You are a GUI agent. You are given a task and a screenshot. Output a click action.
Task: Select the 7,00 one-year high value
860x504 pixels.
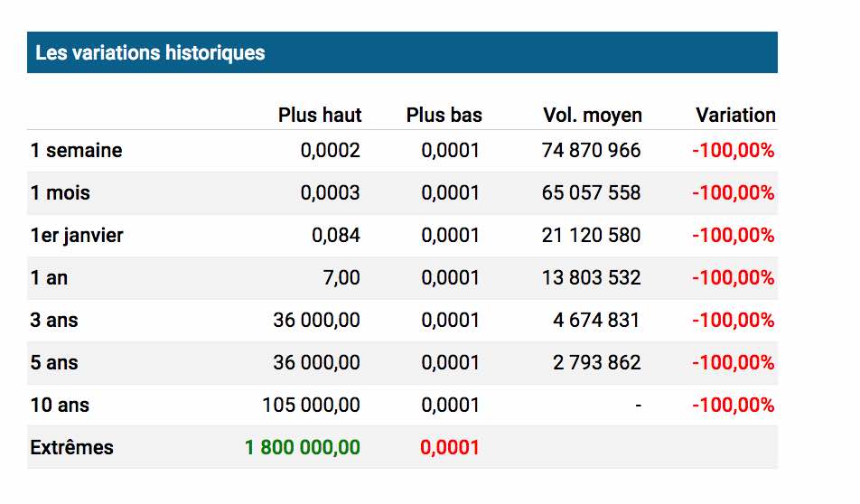(x=341, y=277)
